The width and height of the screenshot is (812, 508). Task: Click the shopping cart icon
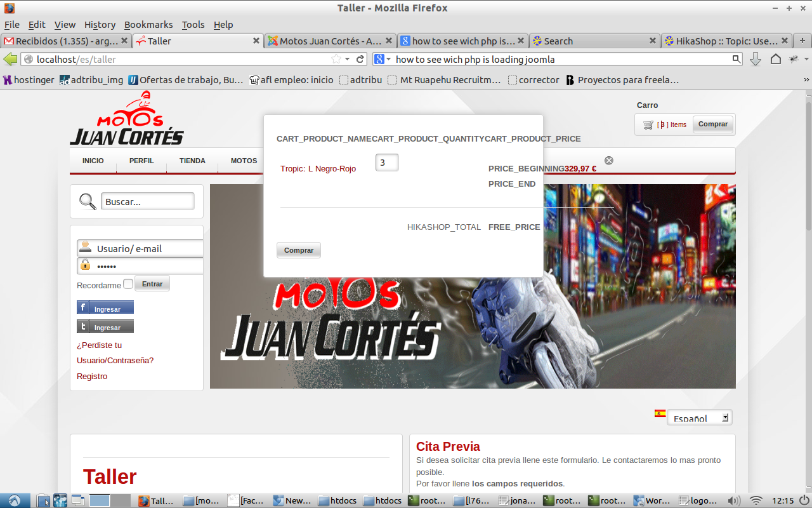click(x=648, y=125)
